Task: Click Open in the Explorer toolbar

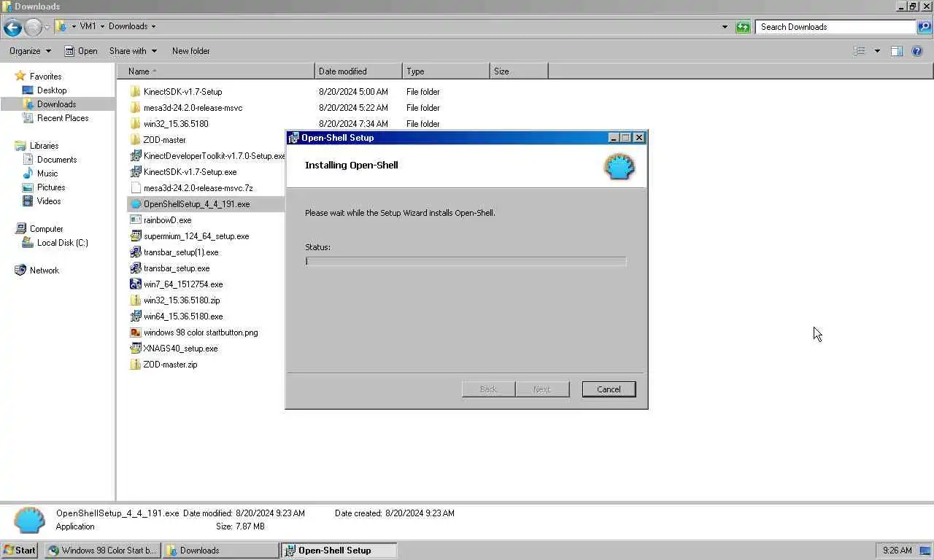Action: click(x=81, y=51)
